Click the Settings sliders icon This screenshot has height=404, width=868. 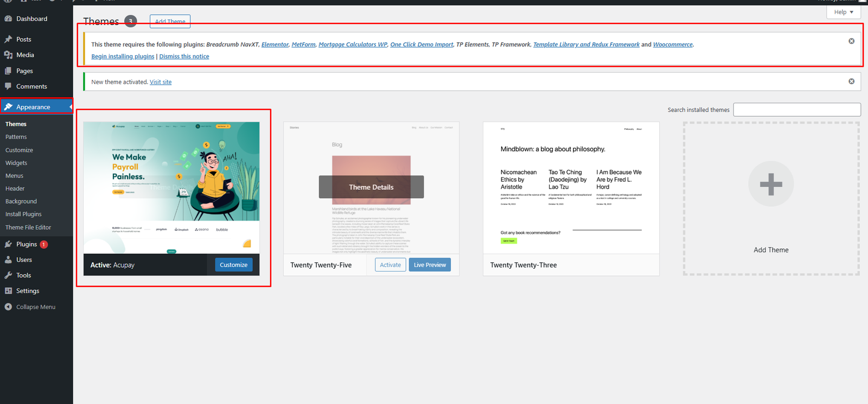tap(8, 291)
